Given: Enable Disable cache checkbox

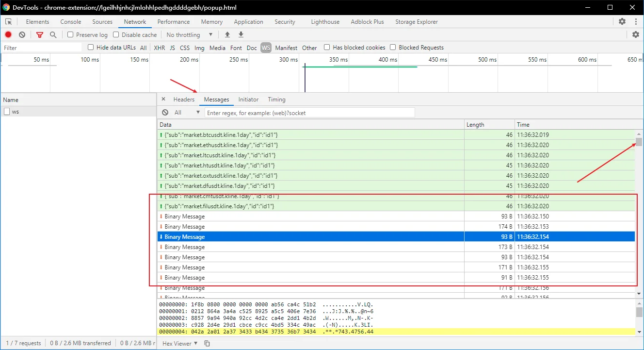Looking at the screenshot, I should [116, 34].
